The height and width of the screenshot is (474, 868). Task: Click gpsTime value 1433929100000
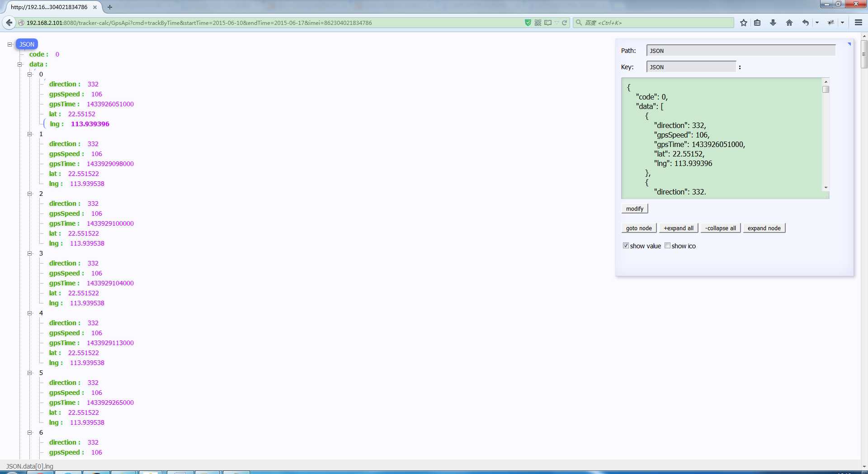(110, 223)
